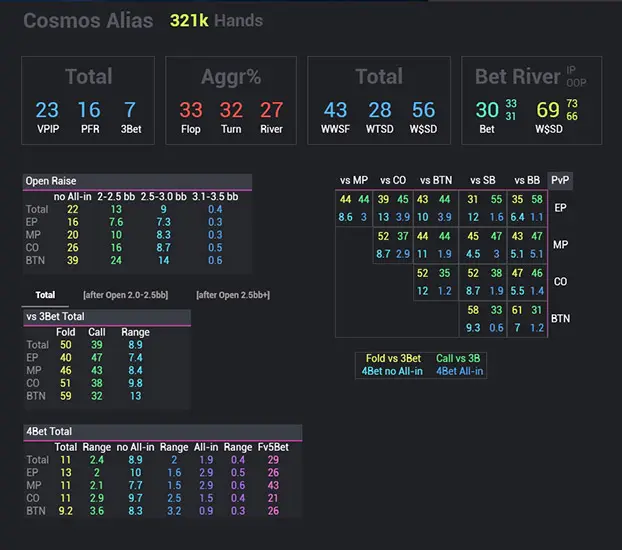Click the 'Fold vs 3Bet' legend entry
Viewport: 622px width, 550px height.
391,359
